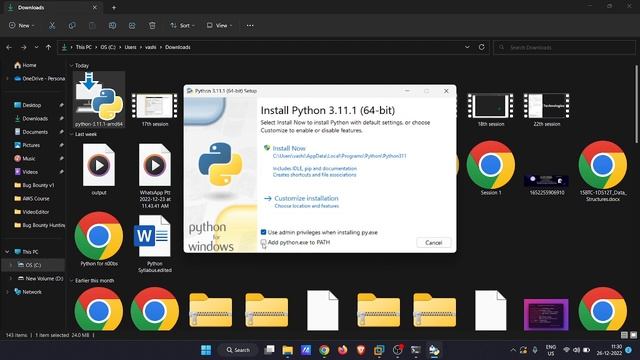
Task: Click the Cut icon in Explorer toolbar
Action: (x=52, y=25)
